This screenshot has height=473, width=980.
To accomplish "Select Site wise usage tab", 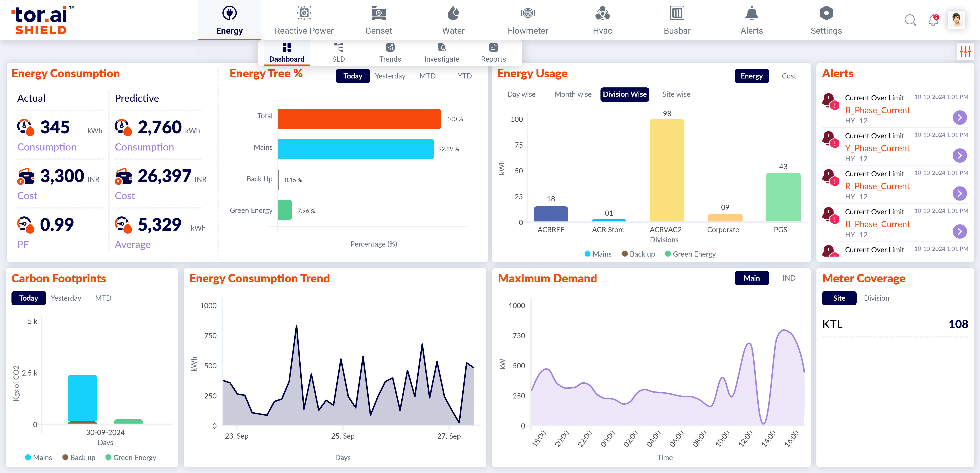I will (x=676, y=94).
